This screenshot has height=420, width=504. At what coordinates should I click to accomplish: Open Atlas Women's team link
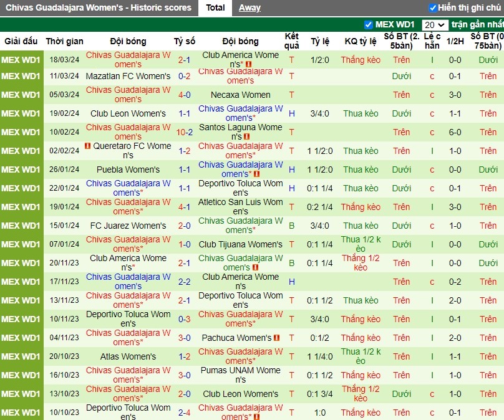(x=128, y=356)
